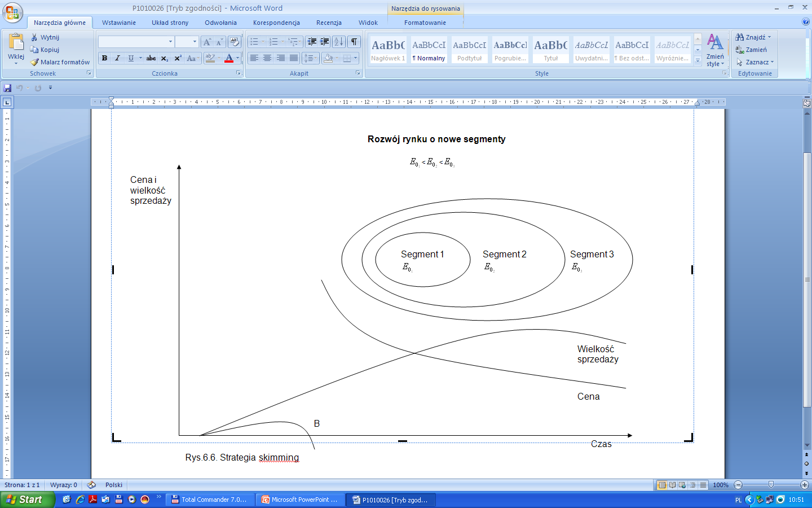
Task: Shrink the font size
Action: pos(219,42)
